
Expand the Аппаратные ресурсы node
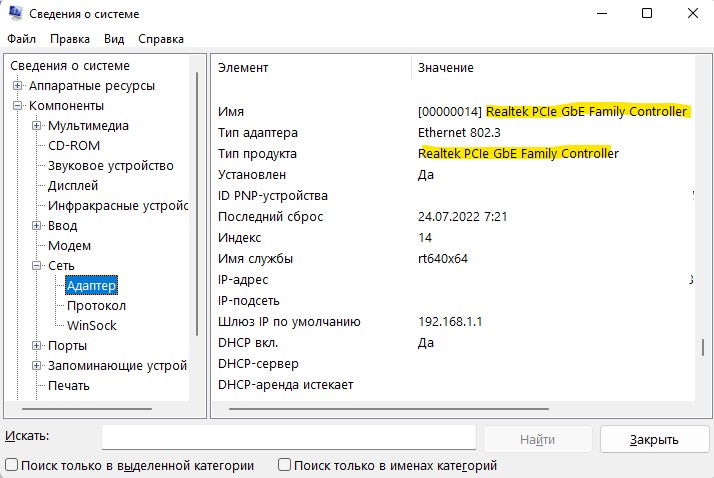pyautogui.click(x=17, y=86)
